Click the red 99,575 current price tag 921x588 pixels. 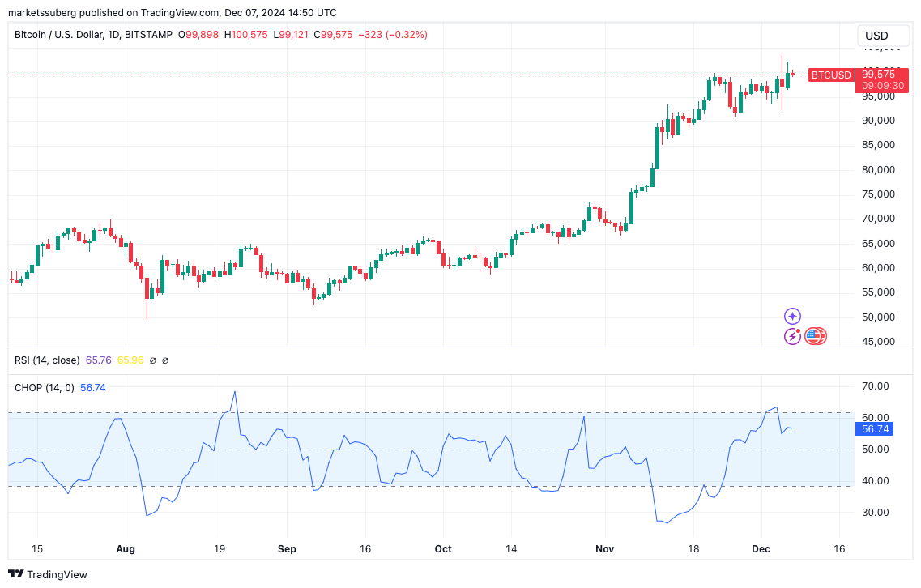tap(882, 75)
